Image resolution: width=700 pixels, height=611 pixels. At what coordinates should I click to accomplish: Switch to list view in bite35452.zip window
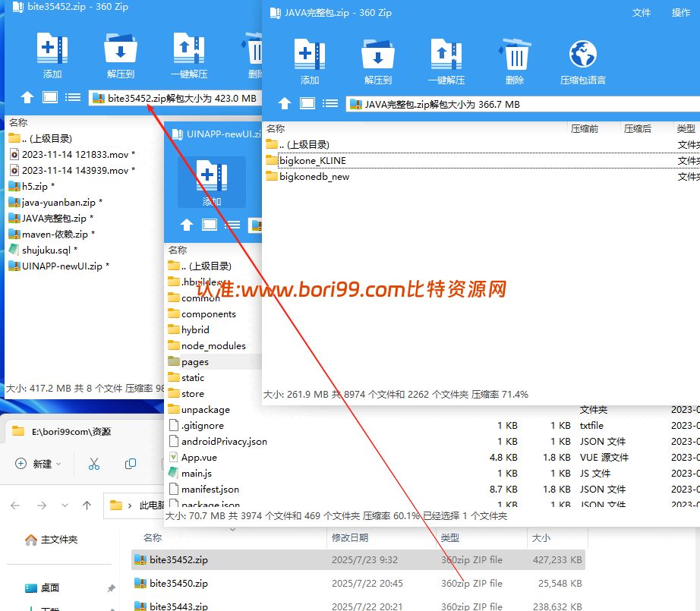point(73,97)
